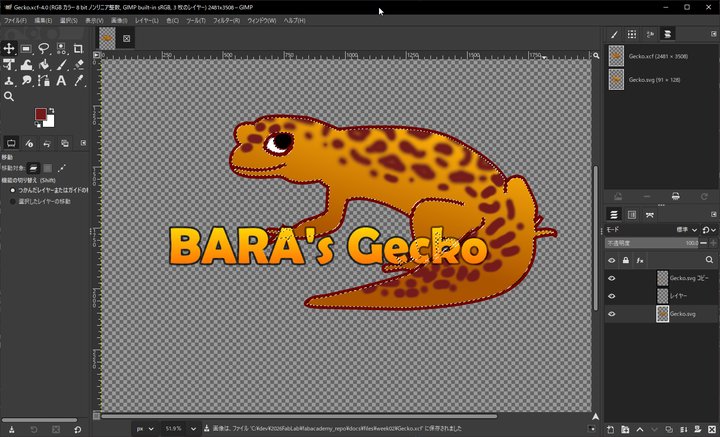Open the layers lock settings icon
Image resolution: width=720 pixels, height=437 pixels.
point(626,260)
